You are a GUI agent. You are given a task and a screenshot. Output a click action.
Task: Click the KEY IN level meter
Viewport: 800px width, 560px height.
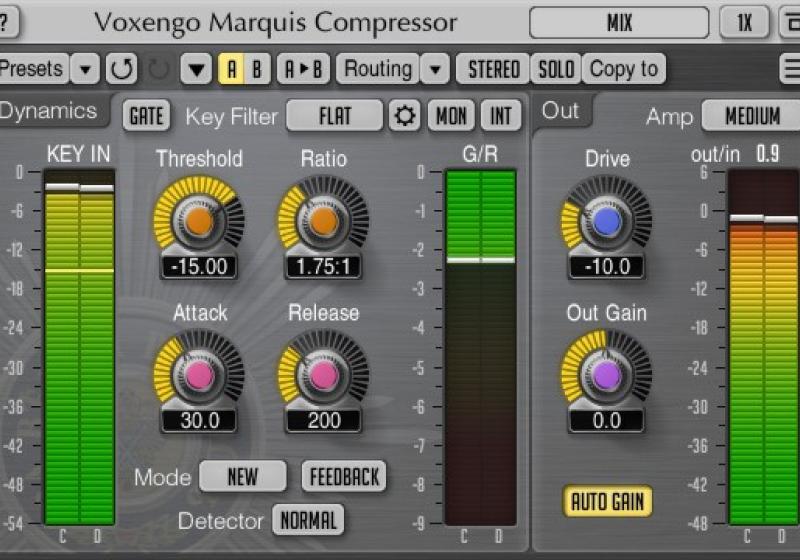pos(80,347)
